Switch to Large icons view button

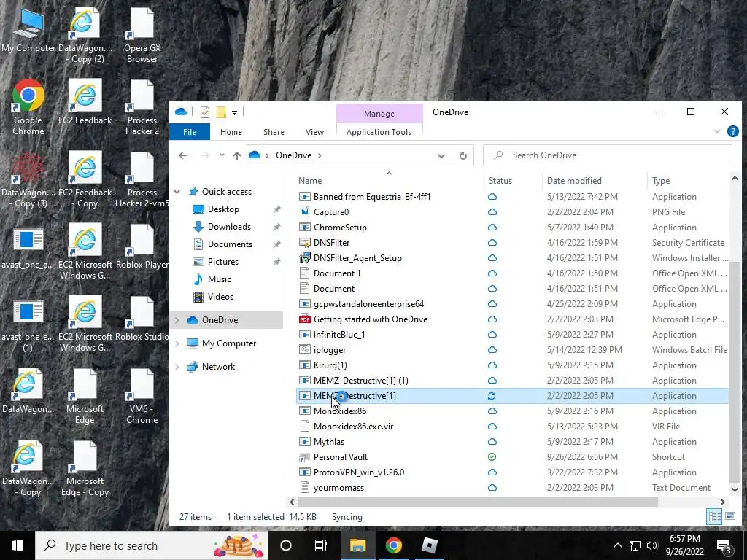click(729, 516)
